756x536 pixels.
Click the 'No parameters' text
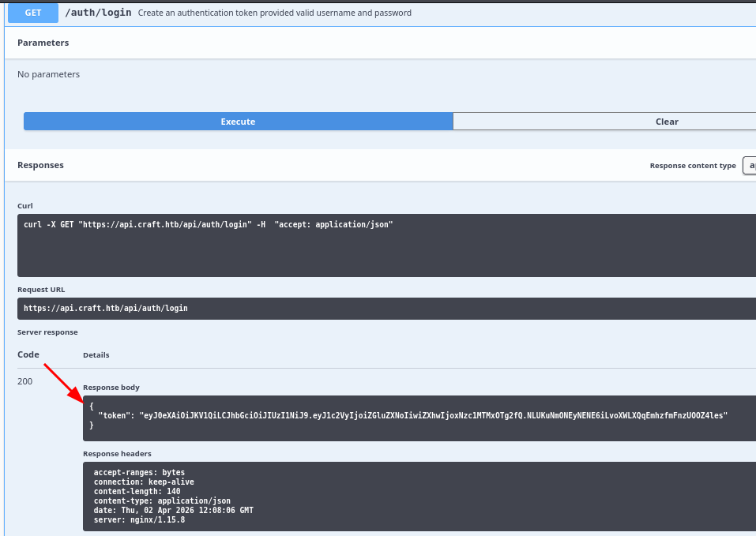click(x=48, y=74)
